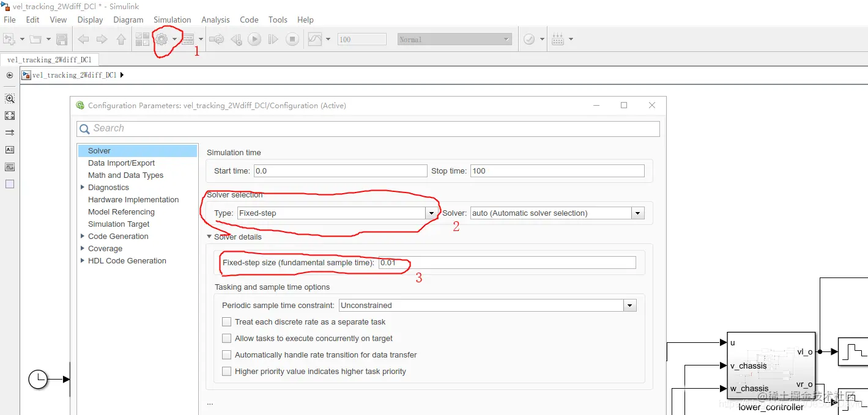Screen dimensions: 868x415
Task: Click the Clock block on the canvas
Action: 38,380
